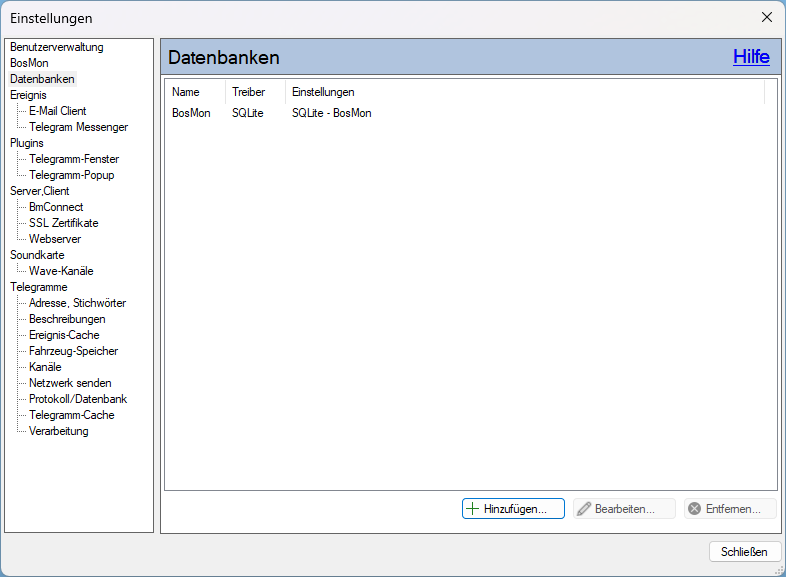
Task: Open Verarbeitung settings
Action: [59, 431]
